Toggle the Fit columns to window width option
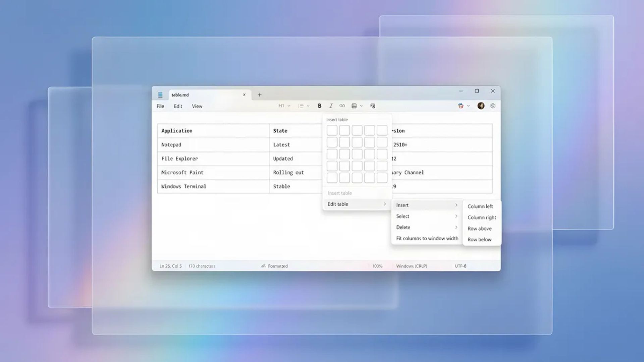This screenshot has height=362, width=644. (x=427, y=238)
